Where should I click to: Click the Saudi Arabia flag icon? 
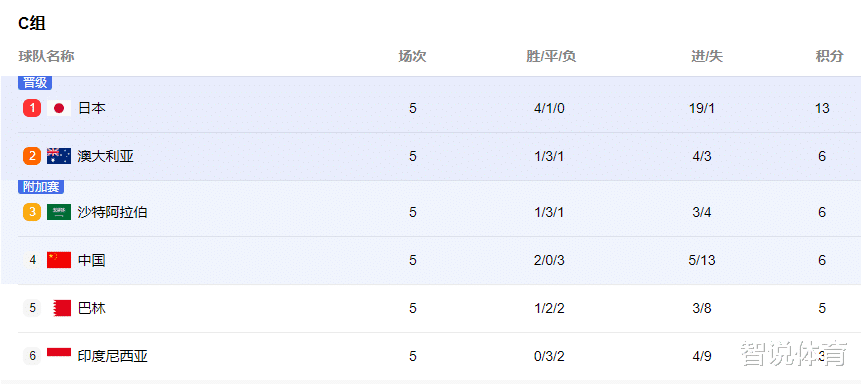(x=59, y=212)
